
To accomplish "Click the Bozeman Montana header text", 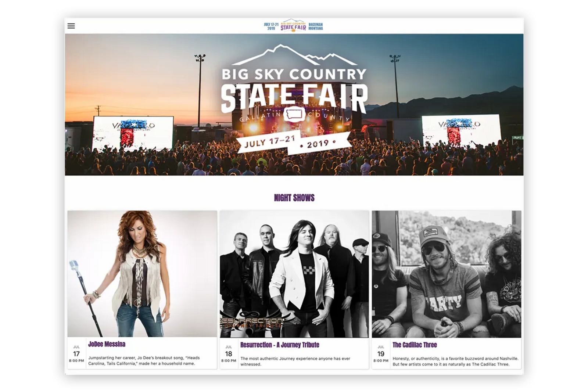I will [x=316, y=26].
